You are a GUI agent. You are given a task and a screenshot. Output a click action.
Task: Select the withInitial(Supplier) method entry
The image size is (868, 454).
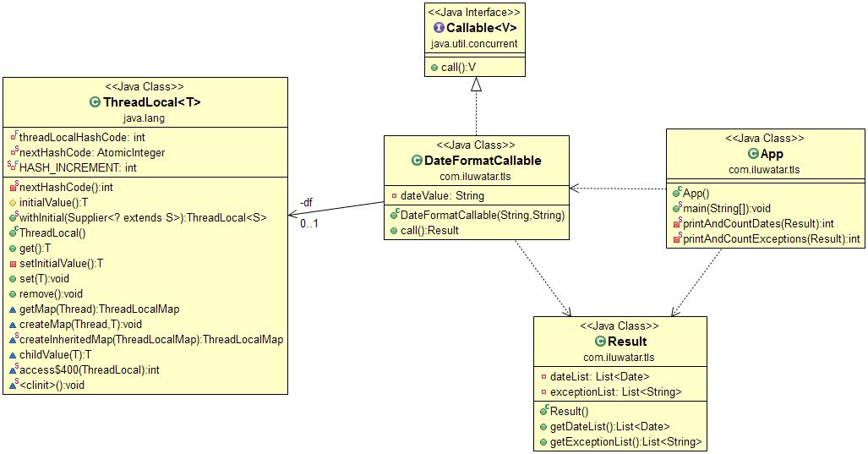[142, 217]
